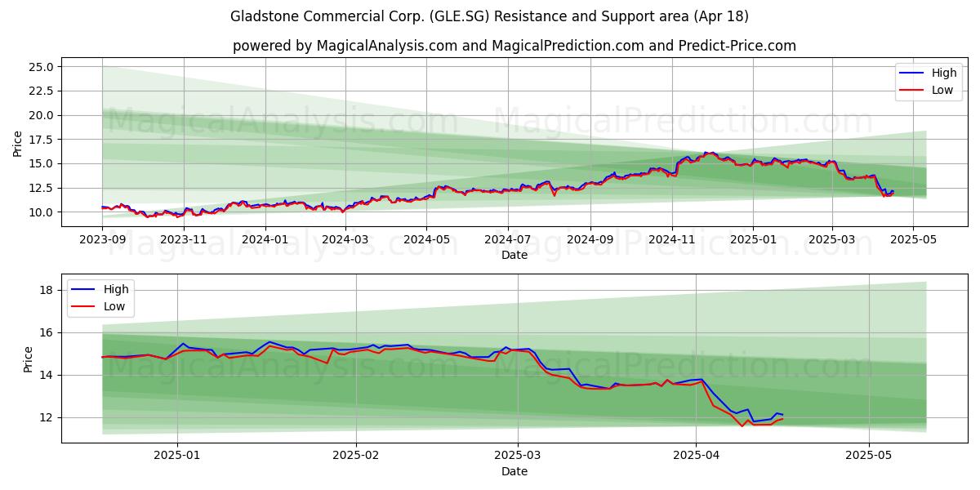Image resolution: width=980 pixels, height=490 pixels.
Task: Click the 2025-05 tick on top chart
Action: click(x=914, y=239)
